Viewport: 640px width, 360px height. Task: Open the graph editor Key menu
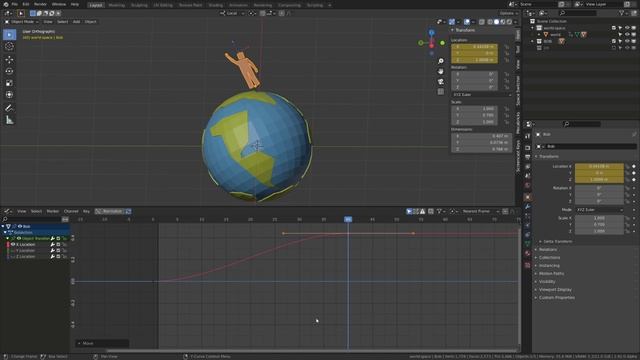pos(87,211)
